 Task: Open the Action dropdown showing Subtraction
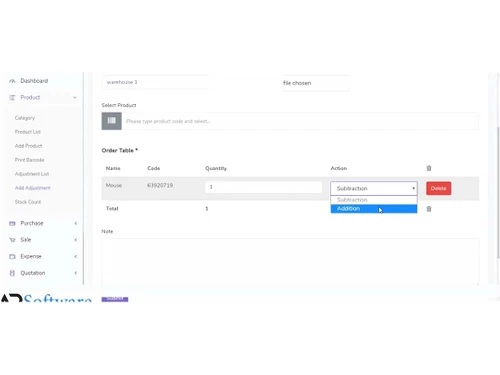[x=374, y=188]
